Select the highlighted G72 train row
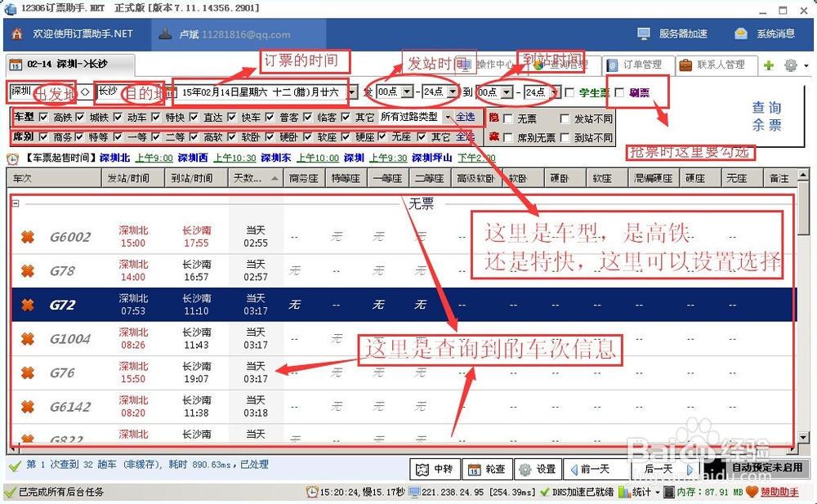 tap(245, 302)
